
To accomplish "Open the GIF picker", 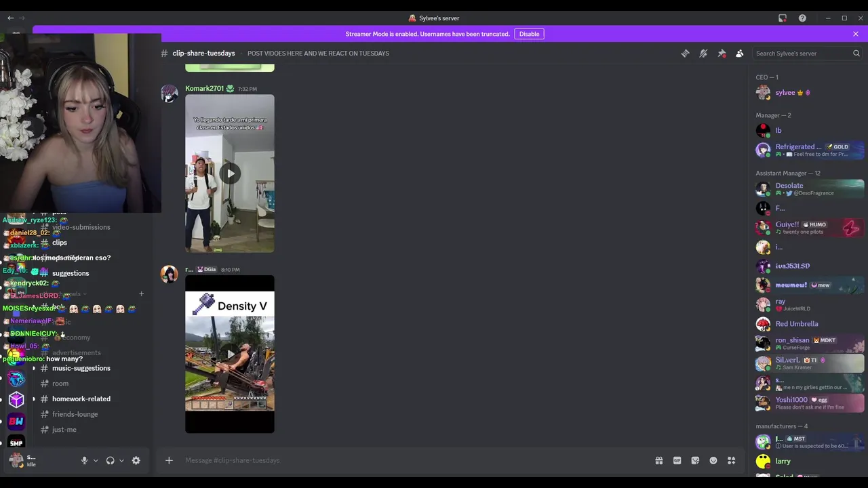I will 677,460.
